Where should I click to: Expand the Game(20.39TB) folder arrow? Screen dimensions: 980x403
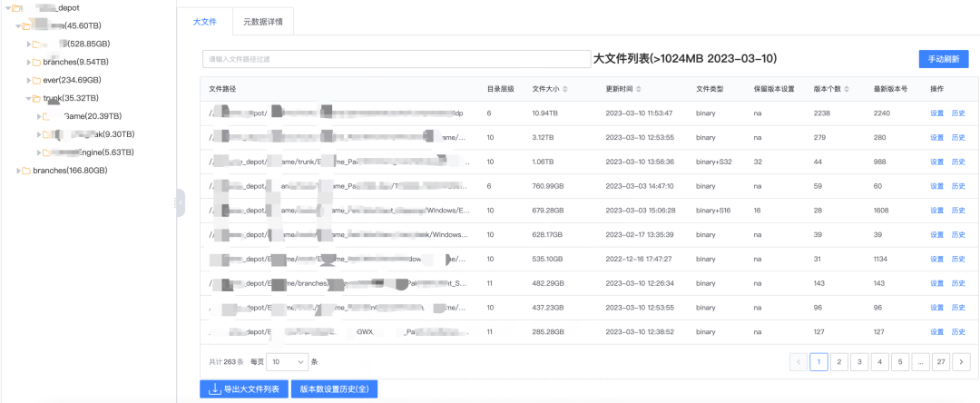(39, 117)
